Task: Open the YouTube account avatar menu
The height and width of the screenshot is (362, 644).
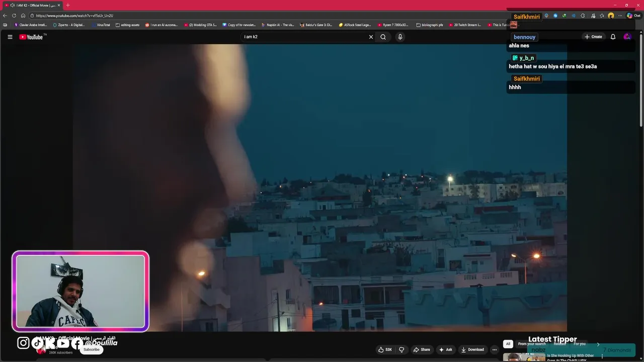Action: point(627,37)
